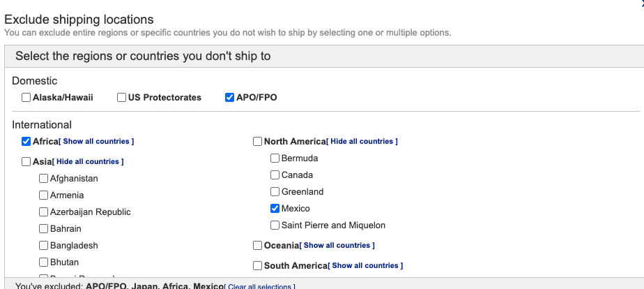The image size is (644, 289).
Task: Show all countries for South America
Action: point(367,266)
